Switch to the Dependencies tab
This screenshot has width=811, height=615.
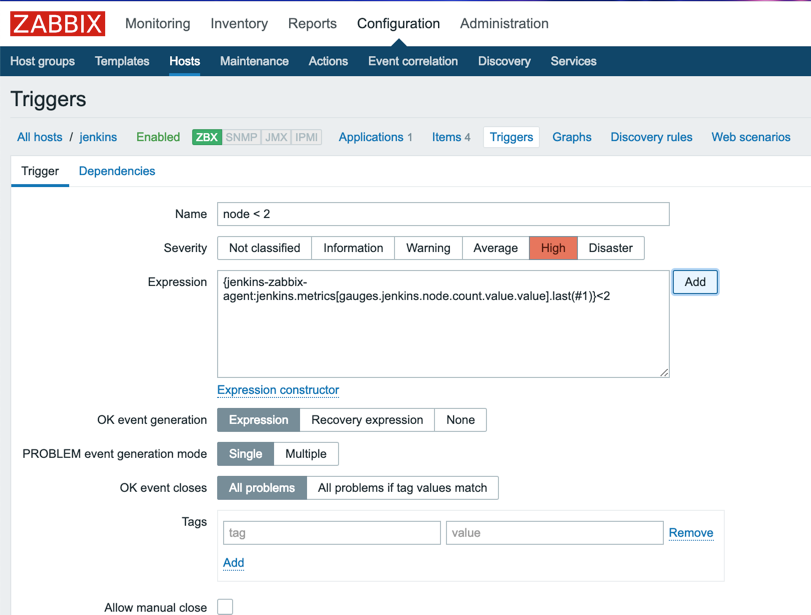click(x=119, y=171)
